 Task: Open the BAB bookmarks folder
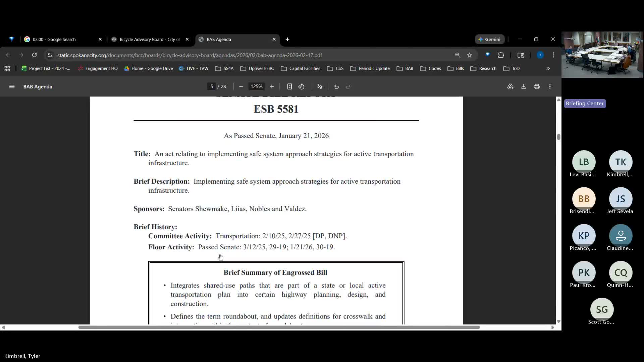pyautogui.click(x=405, y=68)
